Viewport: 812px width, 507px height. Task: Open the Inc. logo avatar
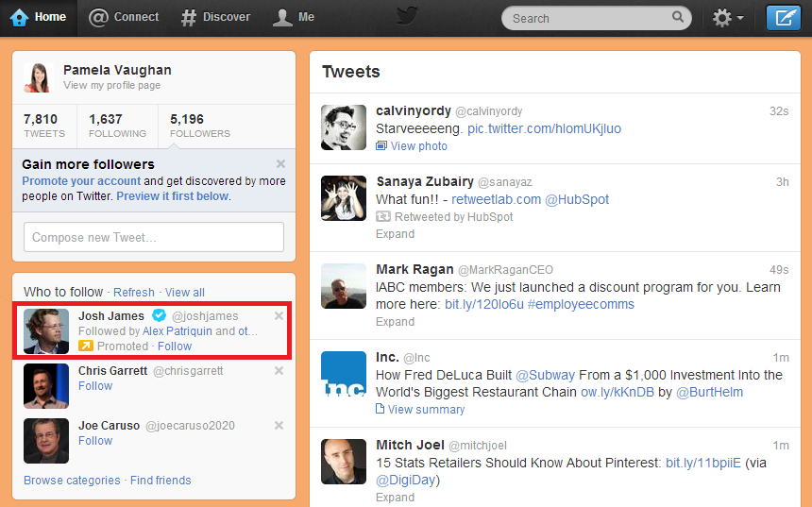click(344, 374)
